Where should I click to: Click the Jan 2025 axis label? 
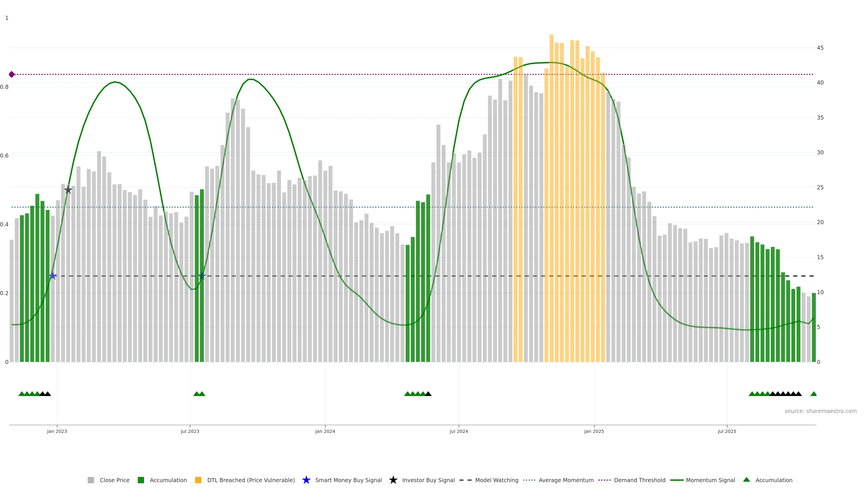594,431
